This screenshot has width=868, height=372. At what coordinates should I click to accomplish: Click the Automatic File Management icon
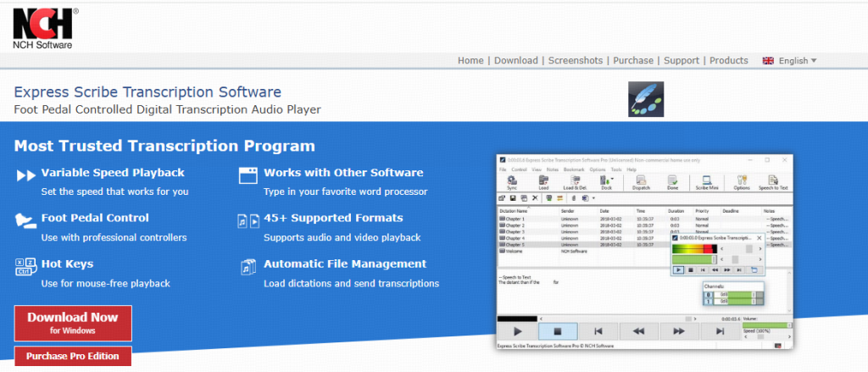248,267
